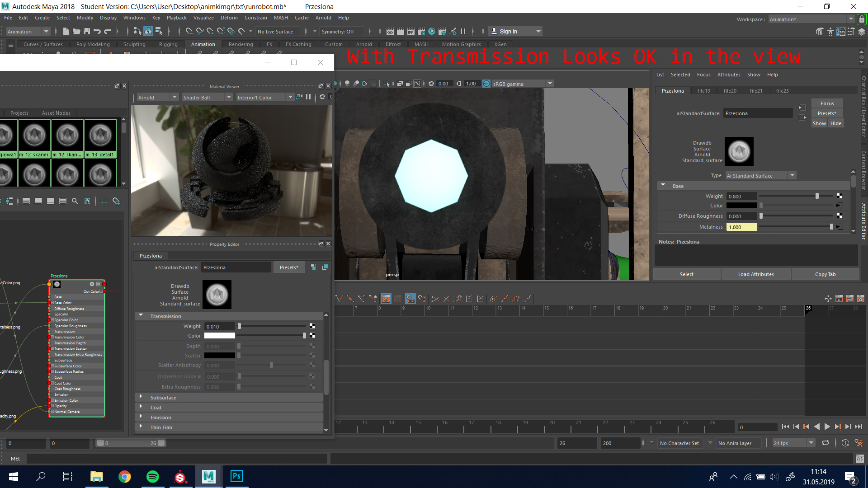The image size is (868, 488).
Task: Toggle Base Weight map checker button
Action: coord(840,196)
